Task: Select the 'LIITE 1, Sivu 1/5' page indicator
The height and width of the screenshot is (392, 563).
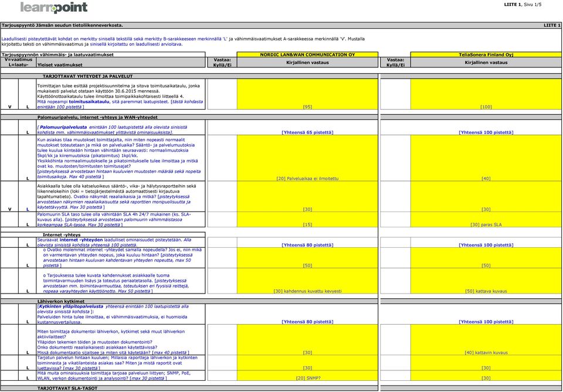Action: tap(523, 4)
